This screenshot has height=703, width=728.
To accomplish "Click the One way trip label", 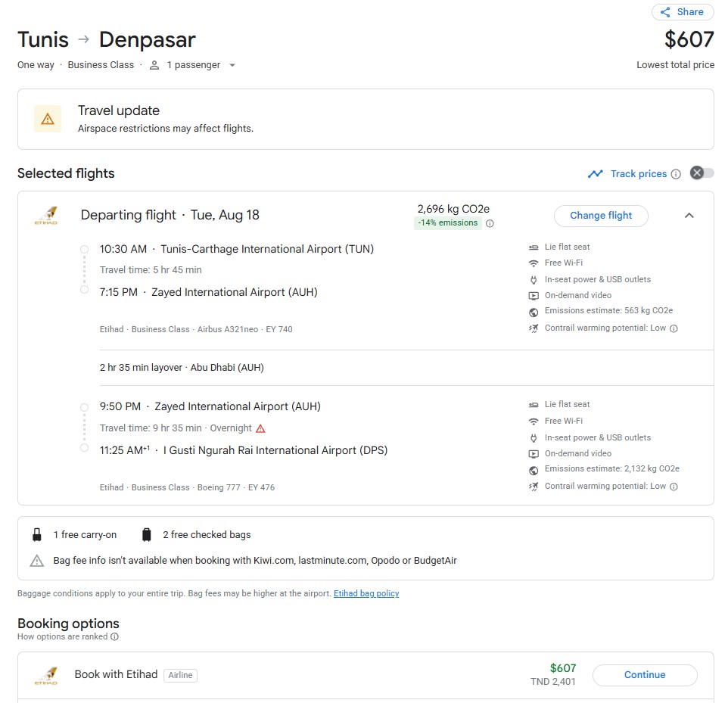I will [x=36, y=65].
